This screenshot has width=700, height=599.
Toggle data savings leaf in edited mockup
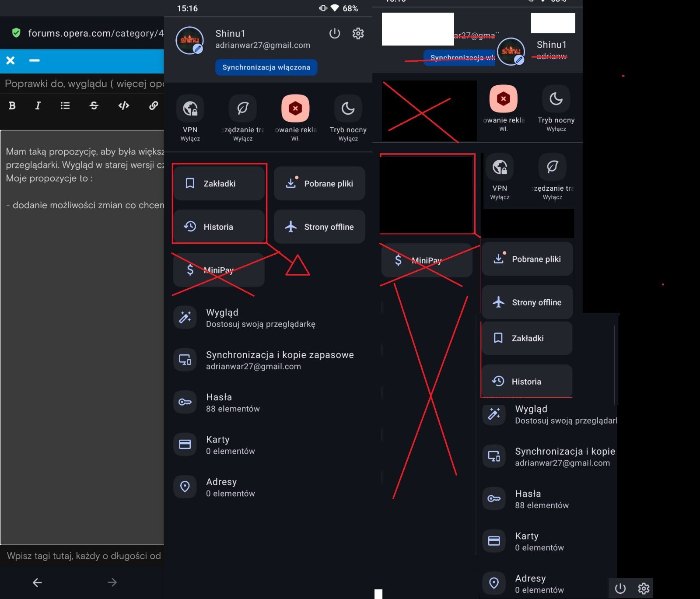(x=552, y=167)
